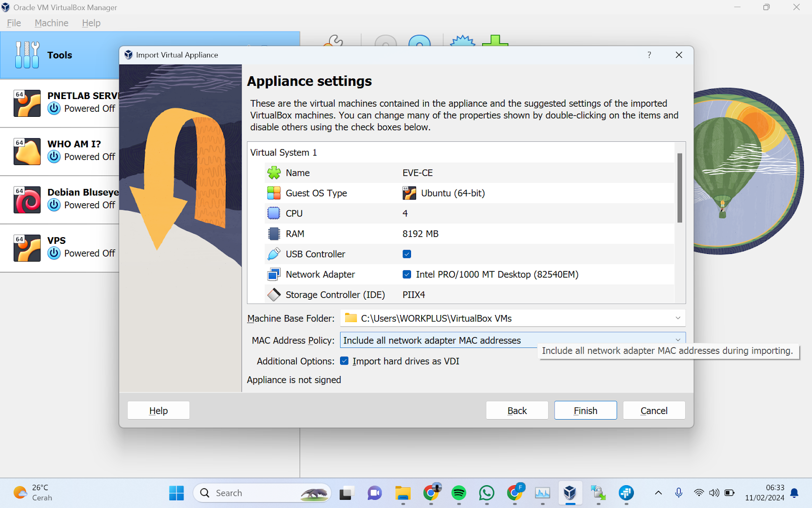Select the WHO AM I? machine icon
Screen dimensions: 812x508
pos(27,151)
